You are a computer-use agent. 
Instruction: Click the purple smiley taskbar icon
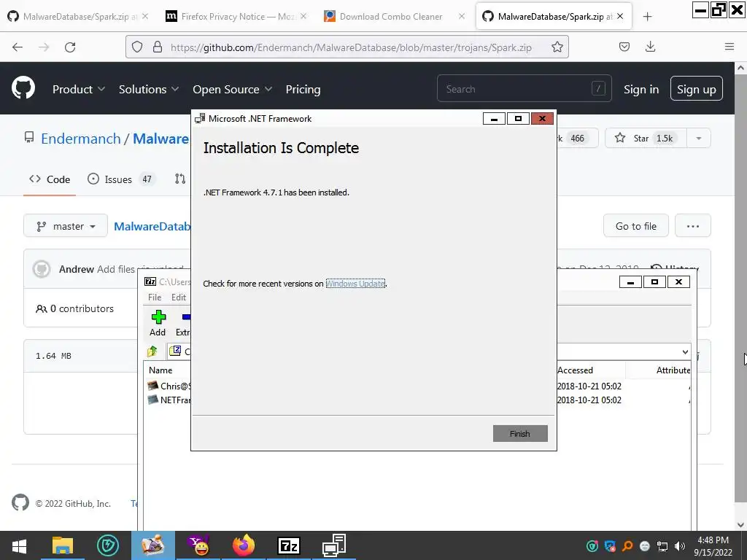pyautogui.click(x=198, y=545)
